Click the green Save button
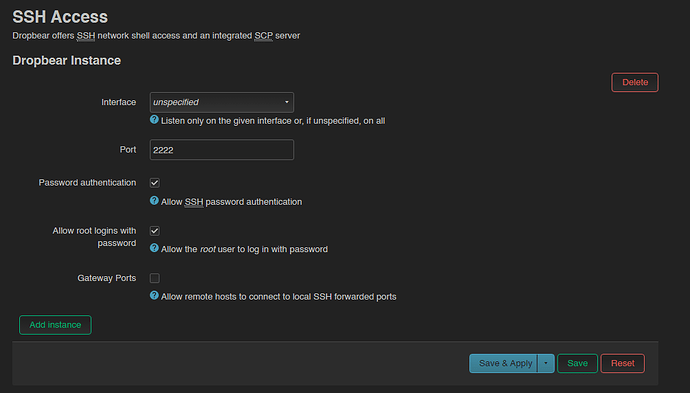The image size is (690, 393). (577, 364)
